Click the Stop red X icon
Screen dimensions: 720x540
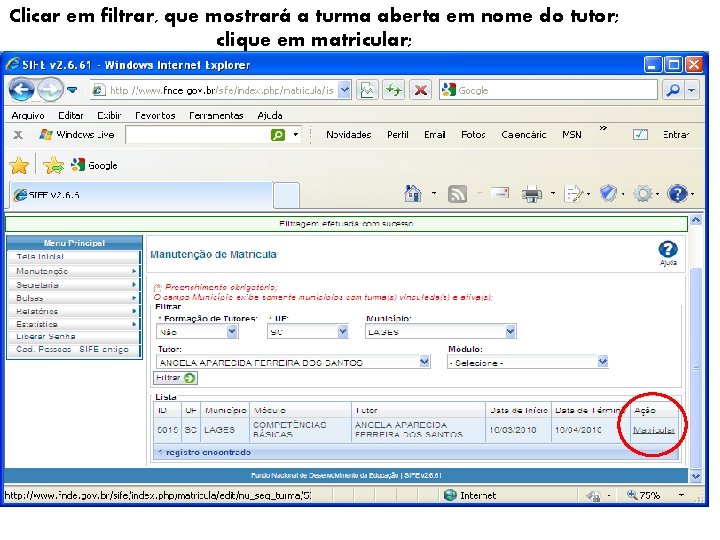[421, 90]
